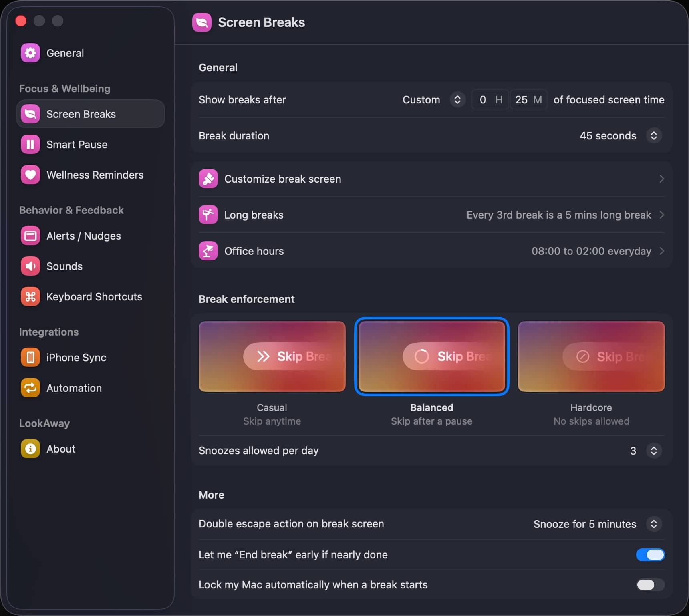This screenshot has height=616, width=689.
Task: Open the About page
Action: click(91, 449)
